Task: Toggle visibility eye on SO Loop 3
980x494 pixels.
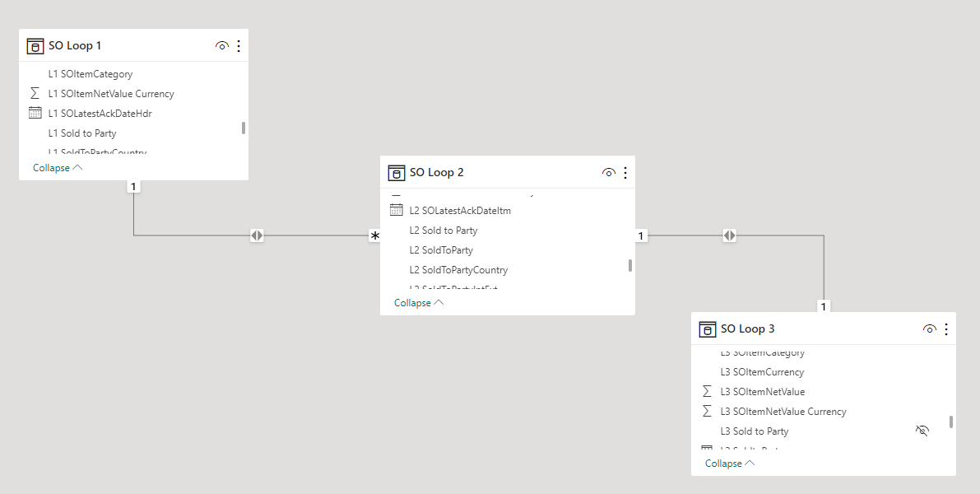Action: click(x=929, y=329)
